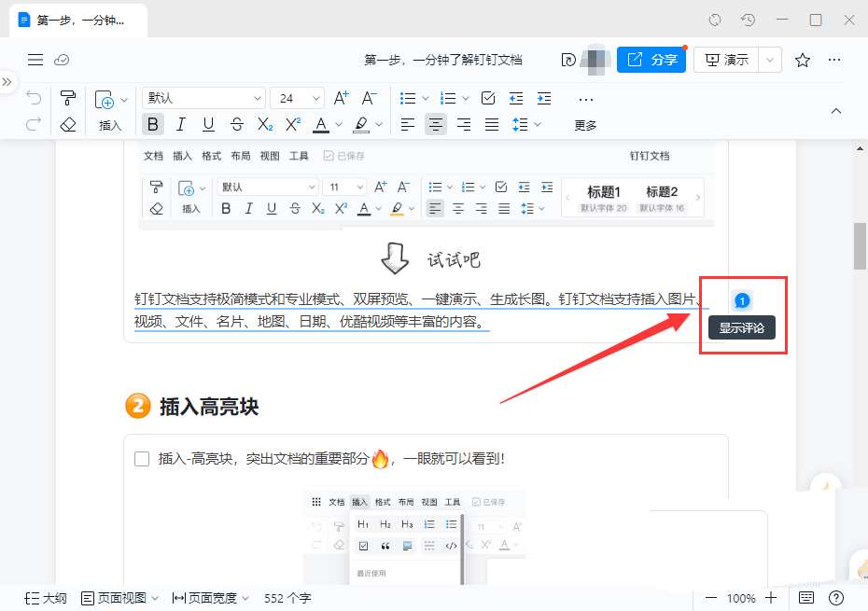Align text right in the top toolbar
The height and width of the screenshot is (611, 868).
(x=464, y=124)
